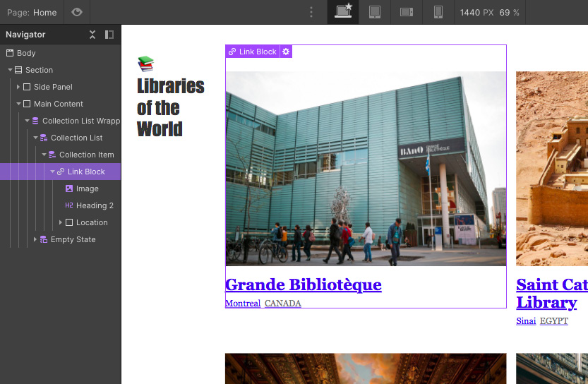The height and width of the screenshot is (384, 588).
Task: Open the Page: Home selector
Action: pyautogui.click(x=32, y=13)
